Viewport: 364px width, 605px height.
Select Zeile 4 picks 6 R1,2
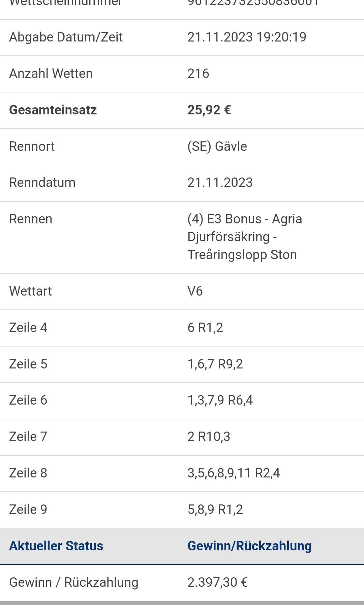coord(205,328)
